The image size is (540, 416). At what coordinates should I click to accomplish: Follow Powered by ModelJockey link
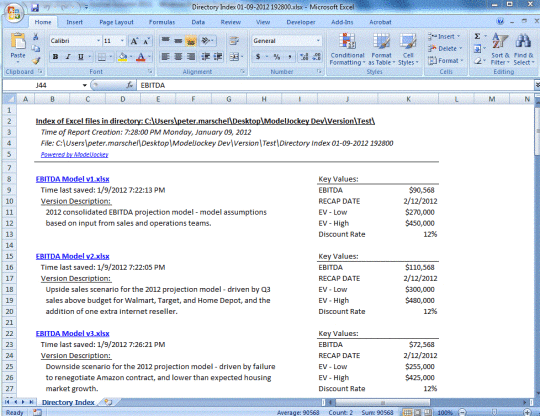tap(74, 155)
